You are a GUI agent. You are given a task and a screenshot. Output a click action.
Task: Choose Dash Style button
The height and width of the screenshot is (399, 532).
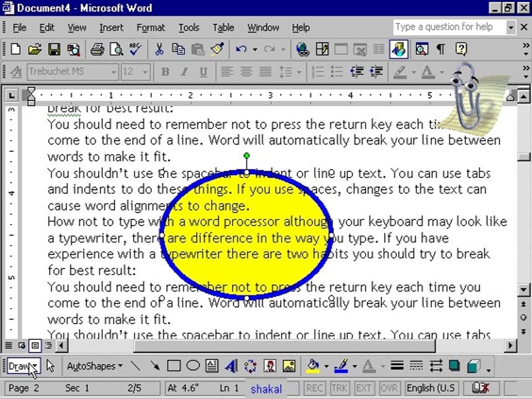click(416, 366)
